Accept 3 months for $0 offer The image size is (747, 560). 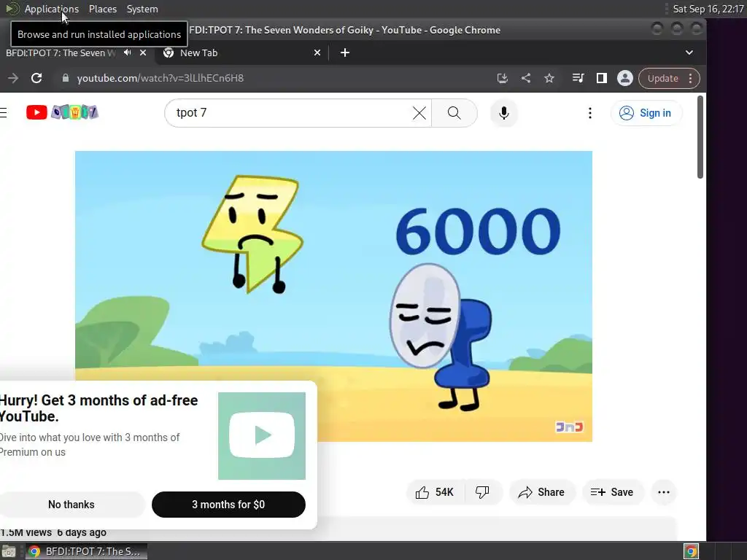(x=228, y=505)
